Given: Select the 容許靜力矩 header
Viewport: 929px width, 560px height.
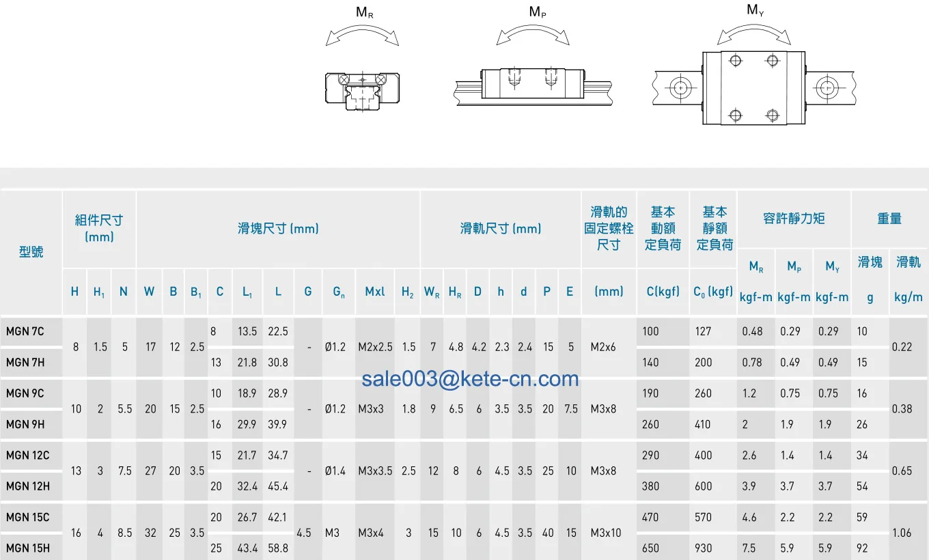Looking at the screenshot, I should [794, 219].
